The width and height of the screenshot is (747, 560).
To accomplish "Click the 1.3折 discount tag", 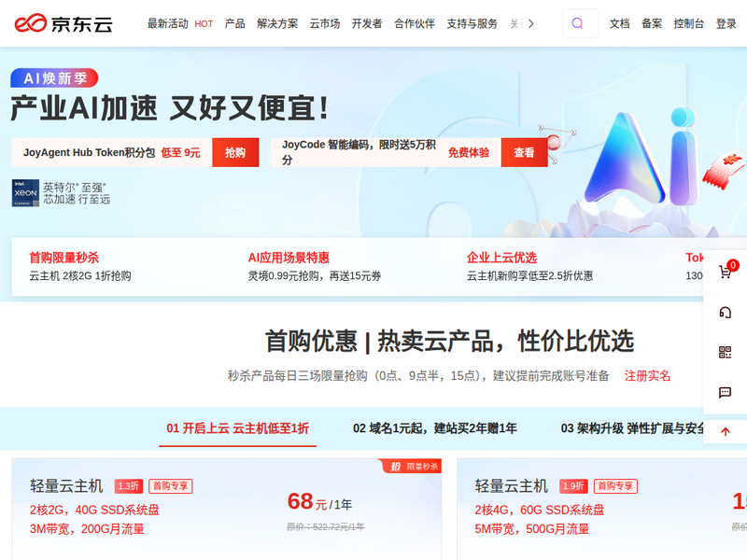I will click(129, 486).
